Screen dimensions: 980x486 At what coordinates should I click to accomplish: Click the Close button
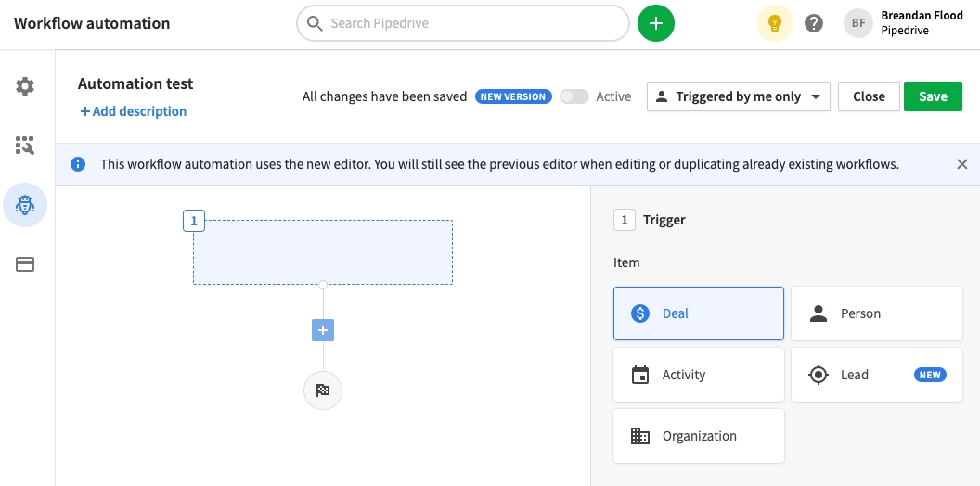pos(869,96)
